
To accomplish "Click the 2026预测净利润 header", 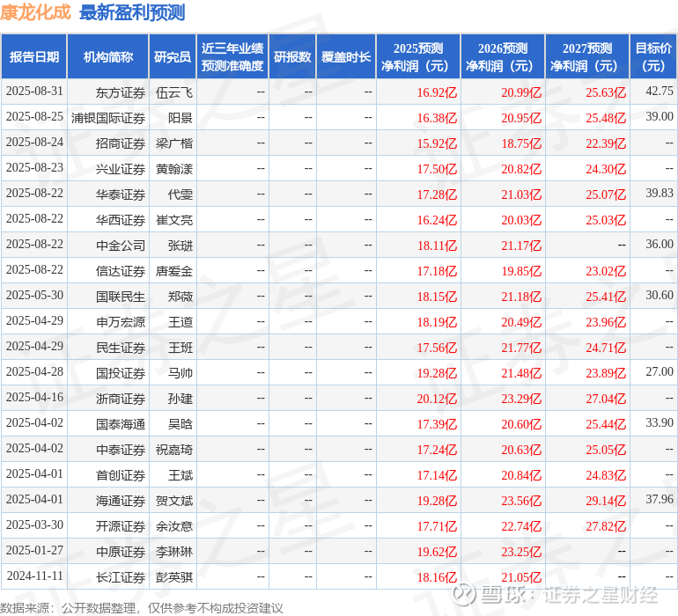I will tap(503, 57).
